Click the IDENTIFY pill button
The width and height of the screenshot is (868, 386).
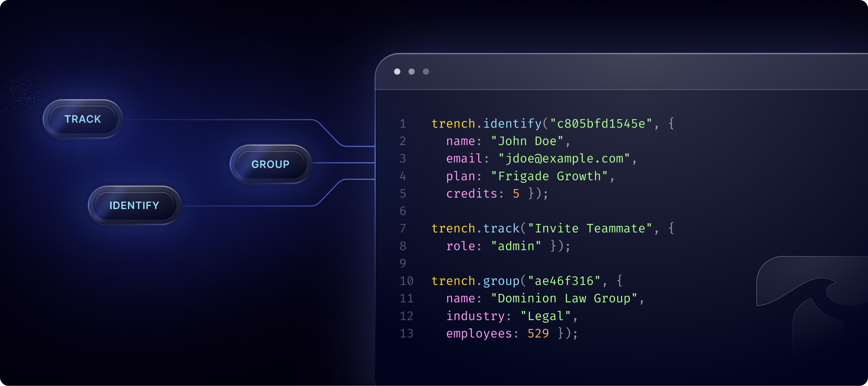134,205
